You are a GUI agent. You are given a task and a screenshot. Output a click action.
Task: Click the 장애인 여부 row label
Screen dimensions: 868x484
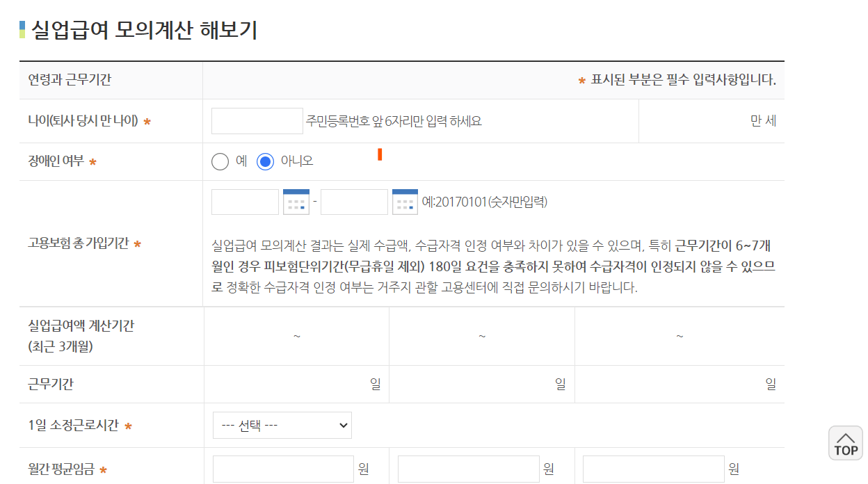coord(54,161)
